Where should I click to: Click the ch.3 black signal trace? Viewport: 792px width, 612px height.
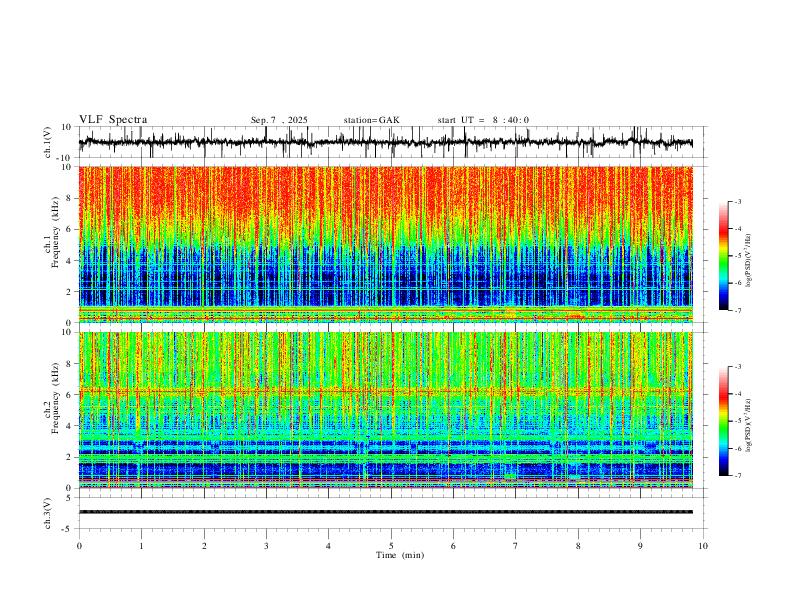pyautogui.click(x=385, y=512)
